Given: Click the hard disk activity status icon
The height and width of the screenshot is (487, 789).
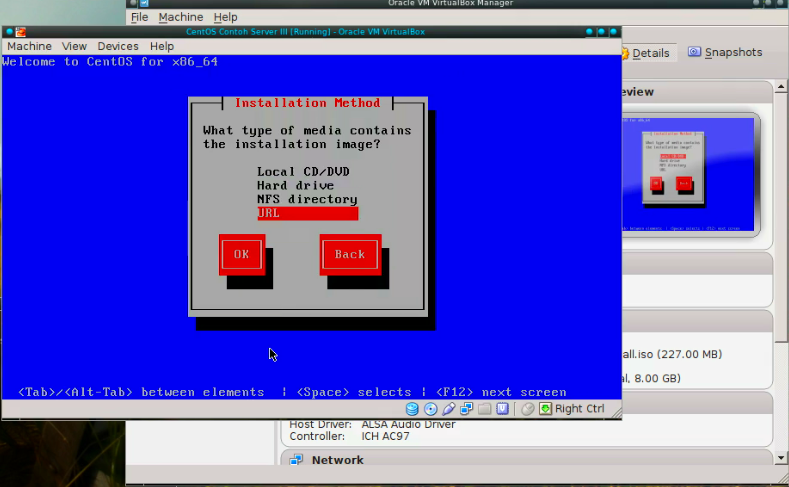Looking at the screenshot, I should pyautogui.click(x=412, y=409).
